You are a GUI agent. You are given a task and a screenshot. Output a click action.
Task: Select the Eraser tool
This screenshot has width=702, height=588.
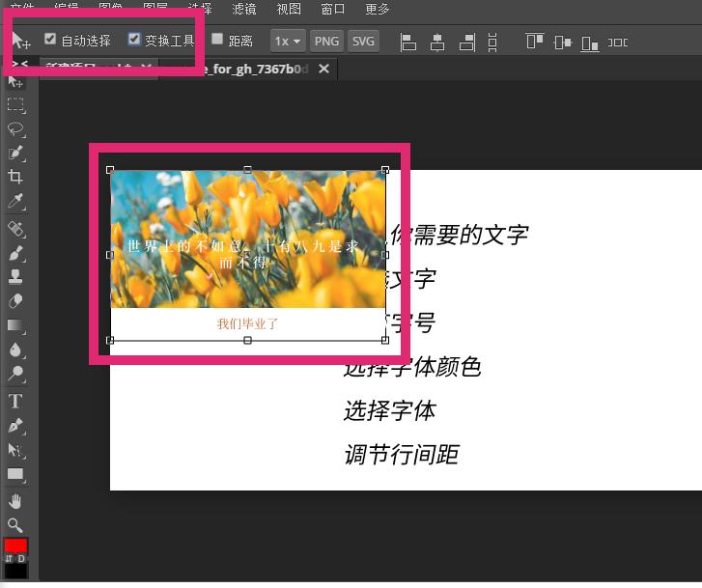click(15, 300)
